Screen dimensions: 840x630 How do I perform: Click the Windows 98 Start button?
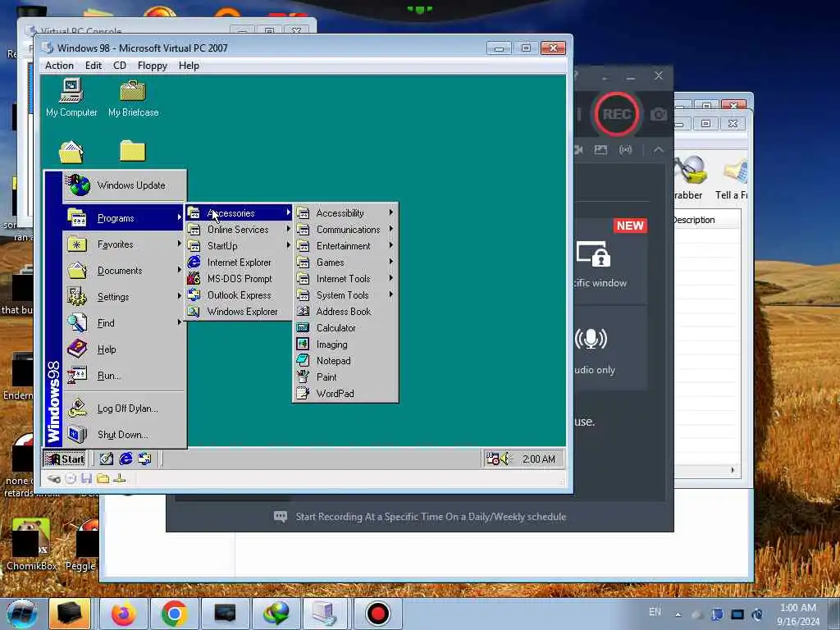click(x=65, y=459)
